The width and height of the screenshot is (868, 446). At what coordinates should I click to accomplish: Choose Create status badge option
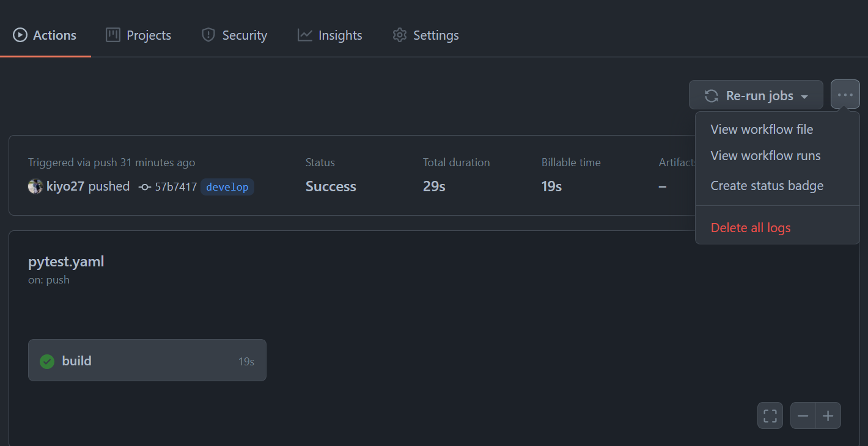tap(767, 185)
